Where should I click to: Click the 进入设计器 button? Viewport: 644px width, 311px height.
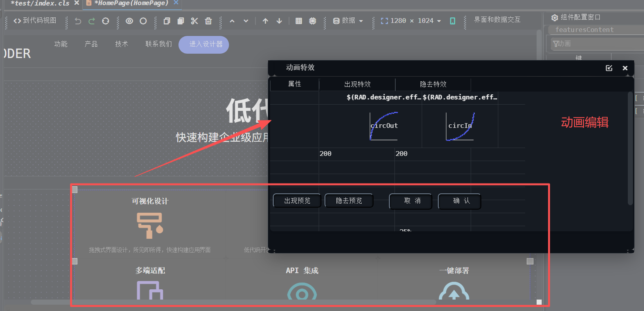click(204, 45)
